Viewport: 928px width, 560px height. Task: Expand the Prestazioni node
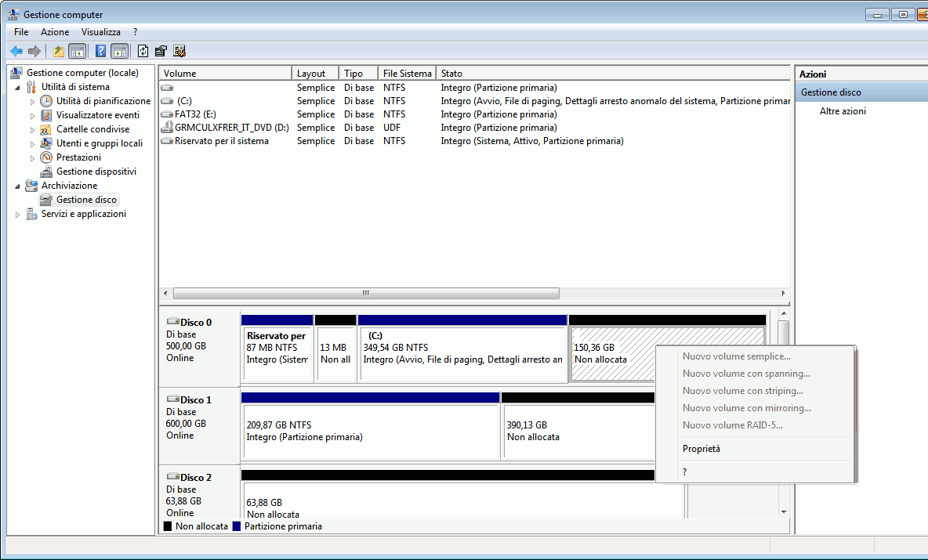coord(32,158)
